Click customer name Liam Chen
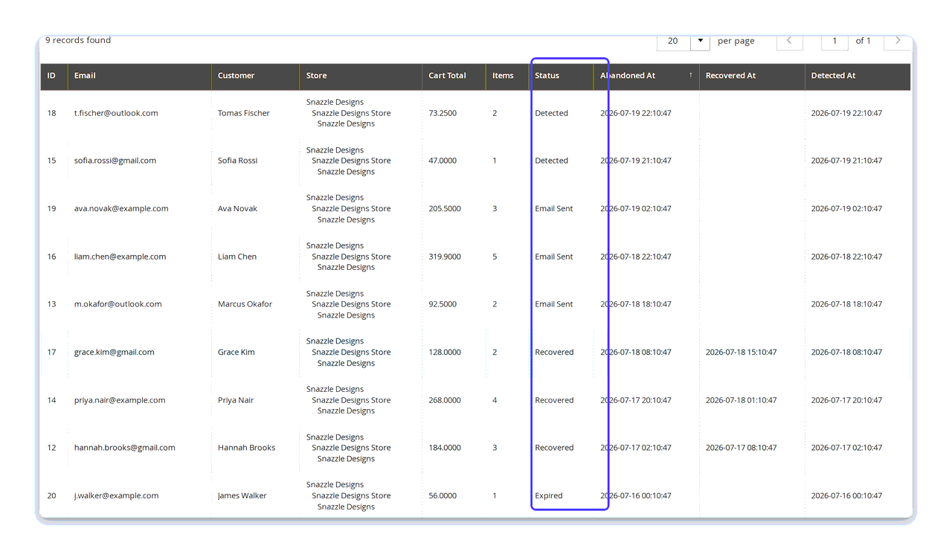This screenshot has width=952, height=560. click(237, 257)
